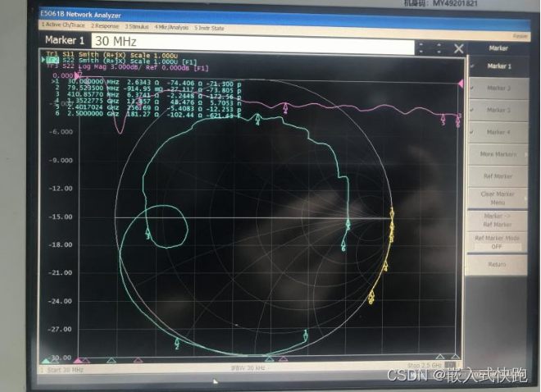Click the -6.000 Y-axis scale label
The width and height of the screenshot is (541, 392).
61,132
